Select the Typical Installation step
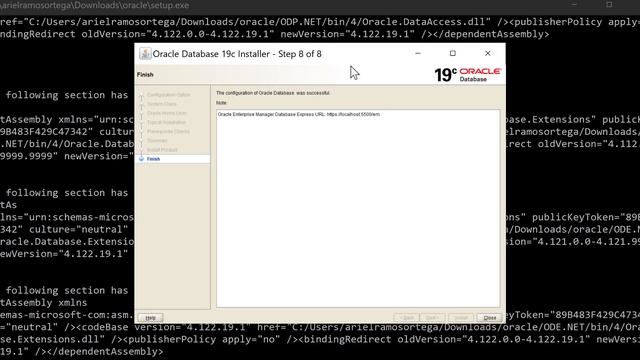This screenshot has height=360, width=640. pyautogui.click(x=166, y=122)
